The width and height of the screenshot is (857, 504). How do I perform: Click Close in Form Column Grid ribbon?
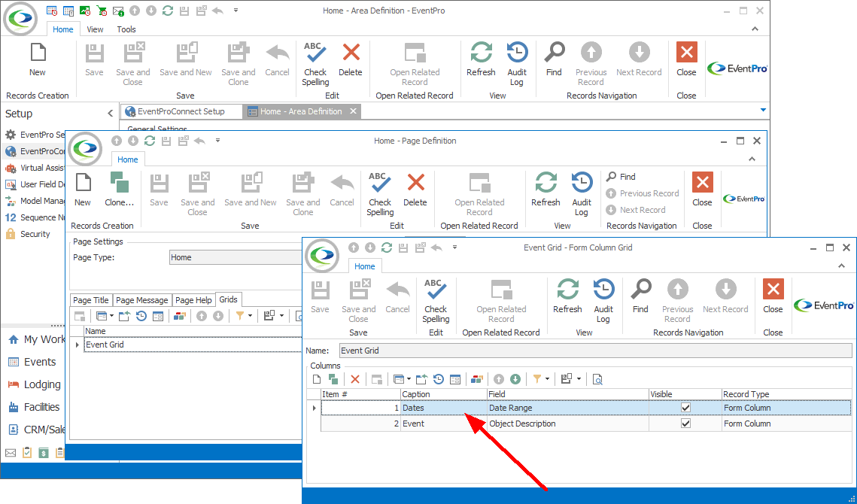pos(773,297)
